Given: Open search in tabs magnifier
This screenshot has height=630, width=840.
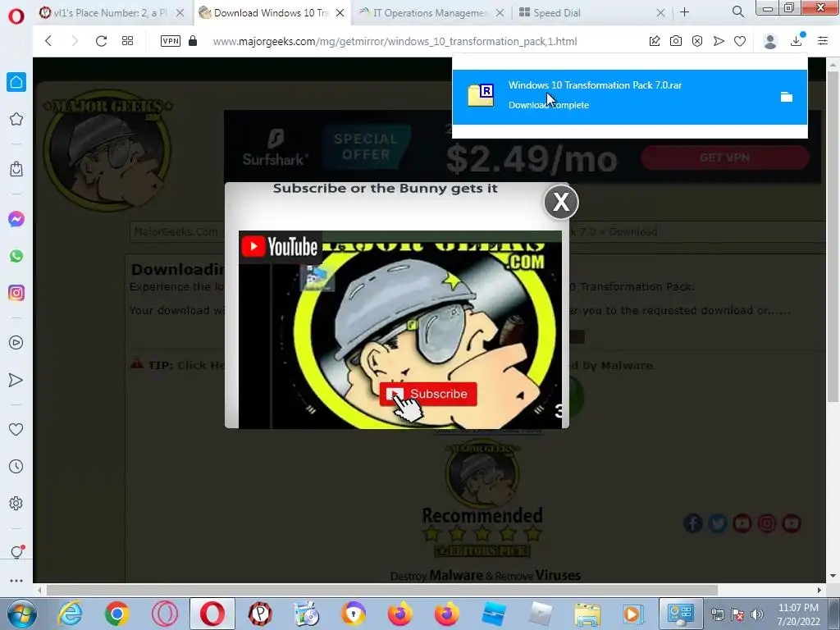Looking at the screenshot, I should [x=737, y=11].
